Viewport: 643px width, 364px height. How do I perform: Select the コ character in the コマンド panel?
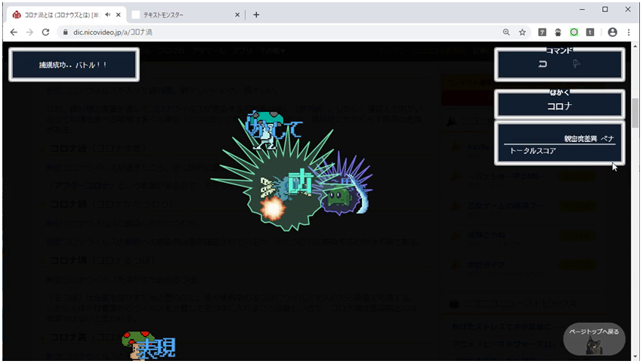543,64
